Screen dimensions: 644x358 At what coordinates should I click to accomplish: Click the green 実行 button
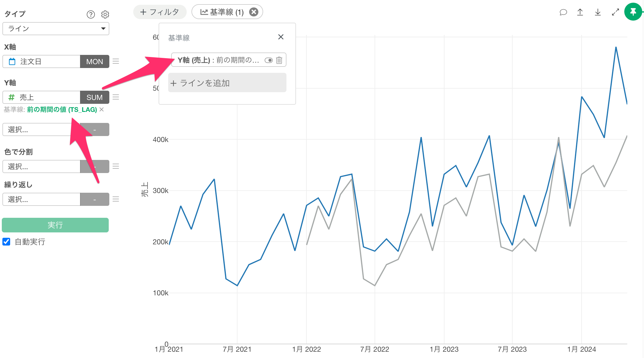pyautogui.click(x=55, y=225)
